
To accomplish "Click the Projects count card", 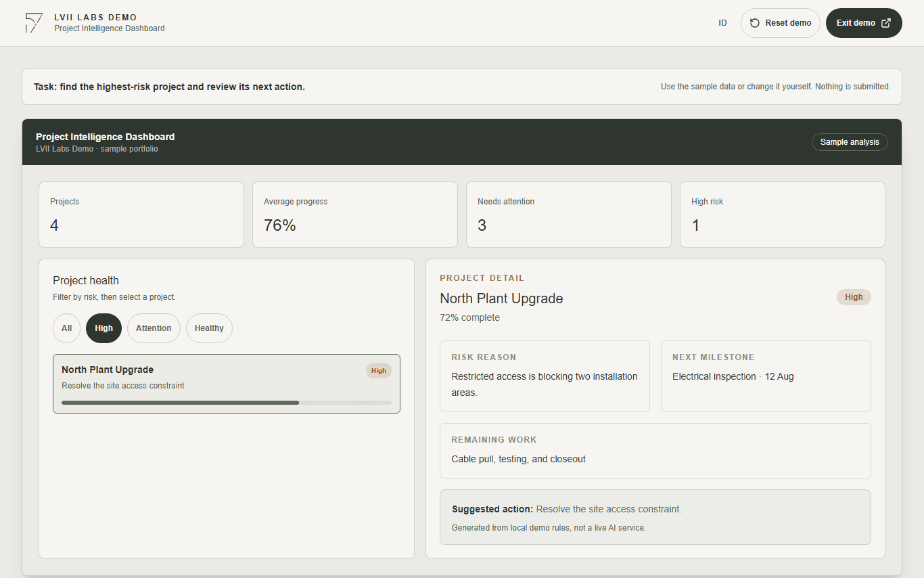I will (141, 215).
